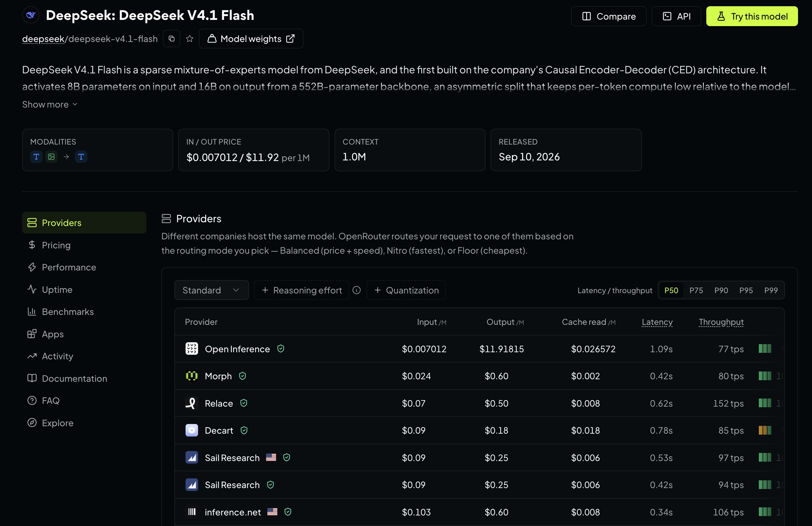Sort providers by the Latency column
Image resolution: width=812 pixels, height=526 pixels.
click(657, 322)
